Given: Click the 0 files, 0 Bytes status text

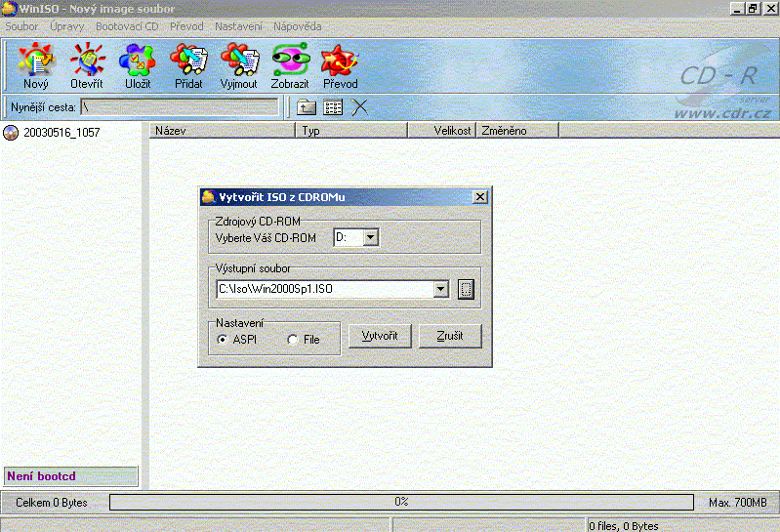Looking at the screenshot, I should point(623,526).
